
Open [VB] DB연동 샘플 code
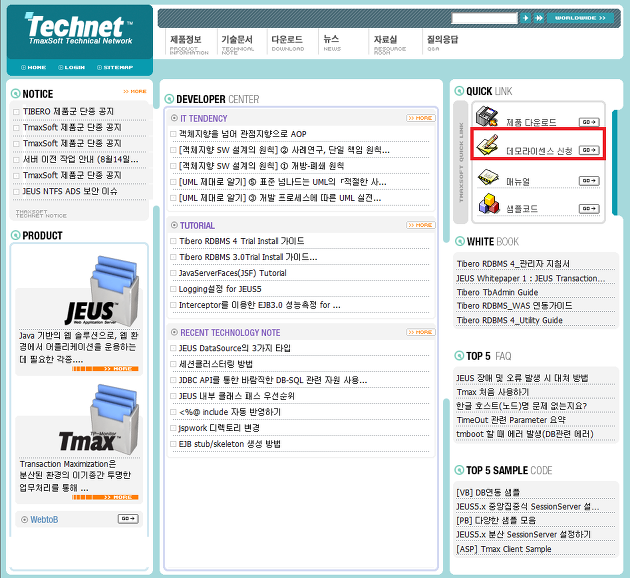click(x=488, y=492)
